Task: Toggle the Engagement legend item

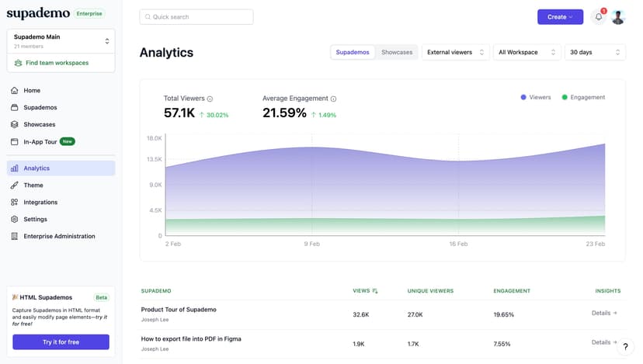Action: point(583,97)
